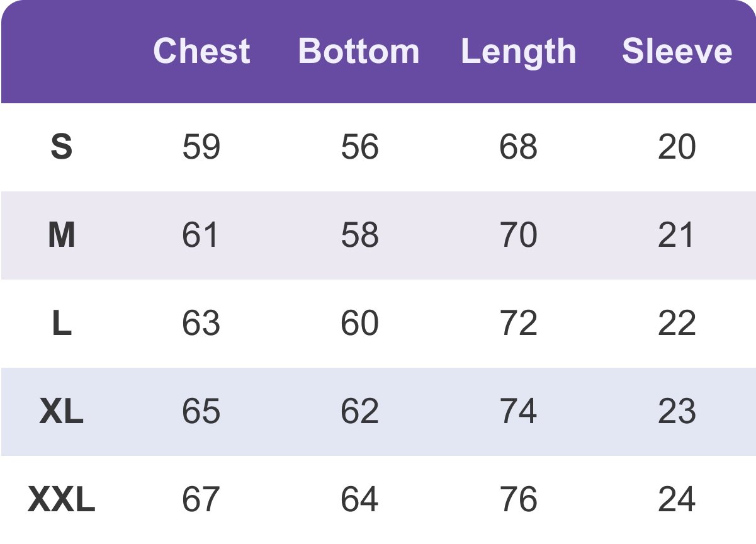Click bottom value 58 for size M
Viewport: 756px width, 544px height.
(x=359, y=235)
